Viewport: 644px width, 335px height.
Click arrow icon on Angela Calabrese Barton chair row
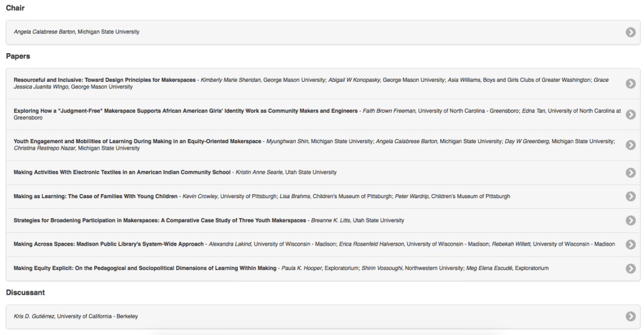[631, 32]
